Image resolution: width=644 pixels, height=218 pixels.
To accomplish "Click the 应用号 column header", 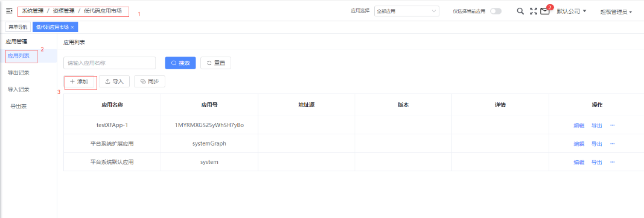I will click(209, 105).
